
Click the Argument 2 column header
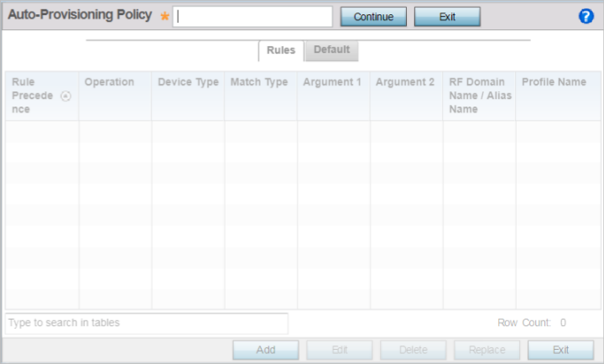pos(406,96)
